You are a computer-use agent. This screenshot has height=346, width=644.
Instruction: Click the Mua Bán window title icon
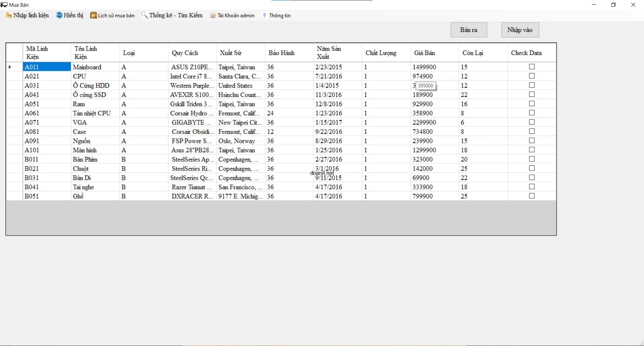[x=4, y=5]
